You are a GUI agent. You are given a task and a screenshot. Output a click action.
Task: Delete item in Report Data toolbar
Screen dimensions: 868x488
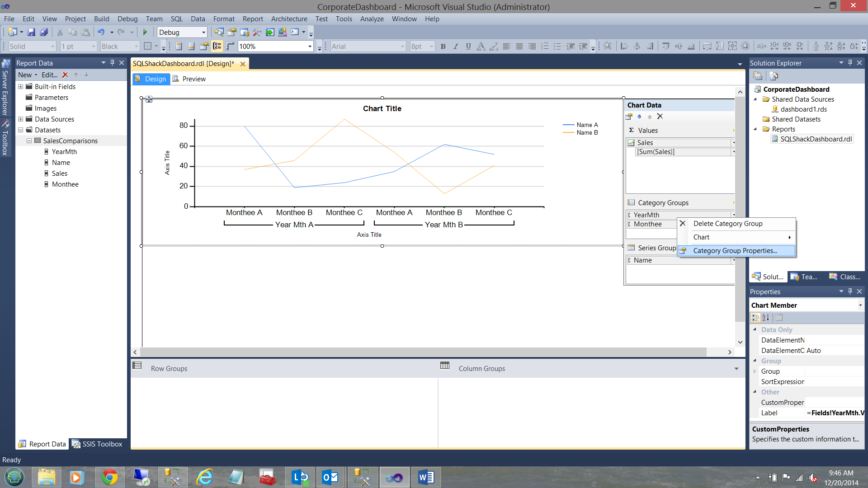[x=65, y=75]
